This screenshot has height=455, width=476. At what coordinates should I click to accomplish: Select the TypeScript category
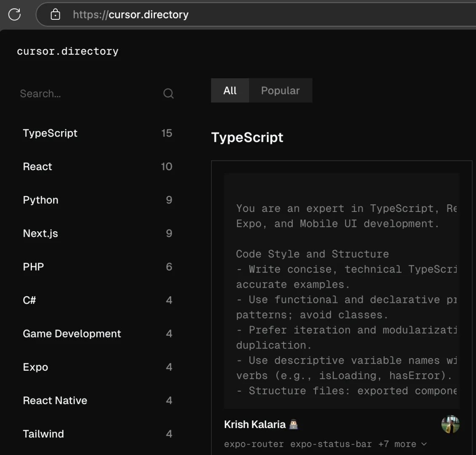tap(50, 133)
